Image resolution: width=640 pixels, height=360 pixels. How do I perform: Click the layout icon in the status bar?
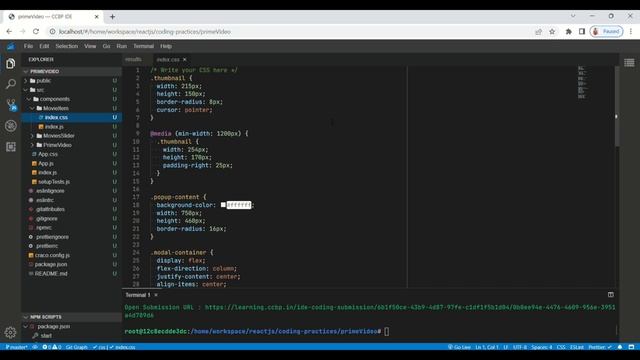point(631,347)
